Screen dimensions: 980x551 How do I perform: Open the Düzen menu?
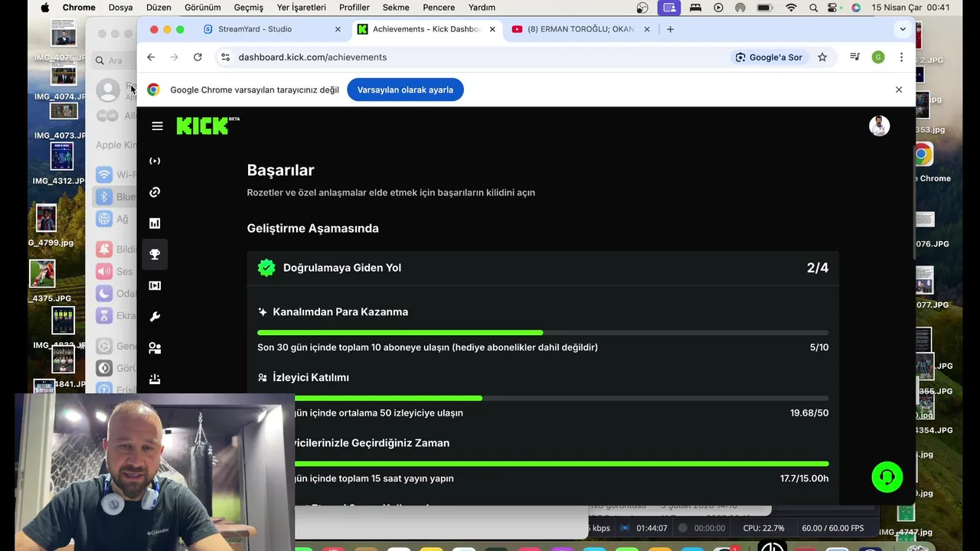pos(158,8)
